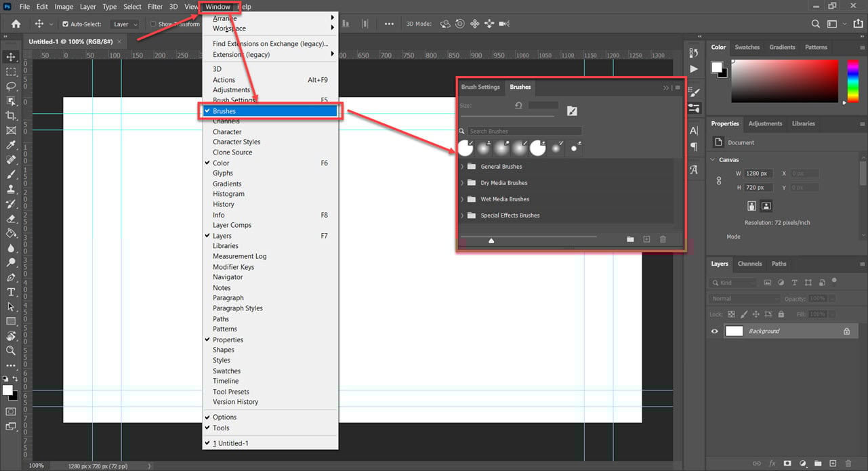The height and width of the screenshot is (471, 868).
Task: Open the Kind filter dropdown in Layers
Action: 733,283
